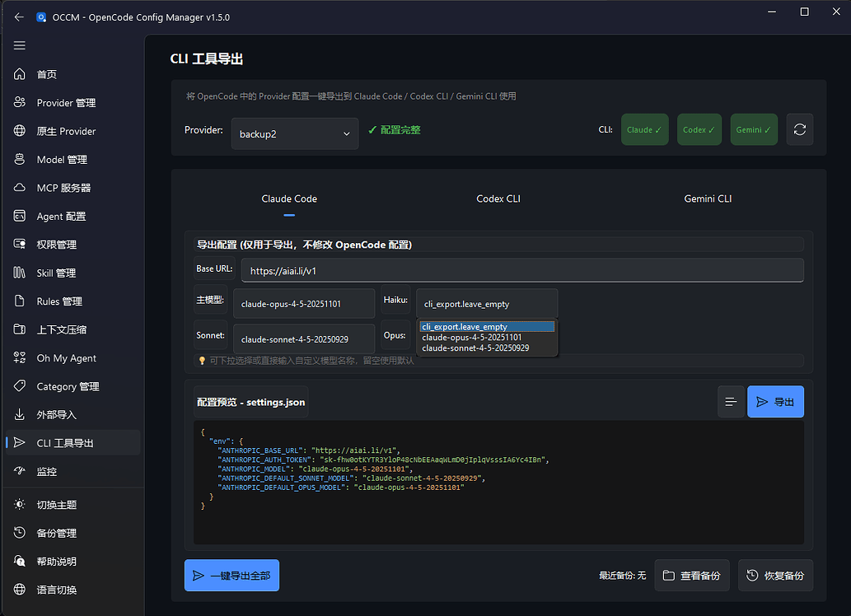This screenshot has height=616, width=851.
Task: Click the ANTHROPIC_BASE_URL line in preview
Action: [x=308, y=450]
